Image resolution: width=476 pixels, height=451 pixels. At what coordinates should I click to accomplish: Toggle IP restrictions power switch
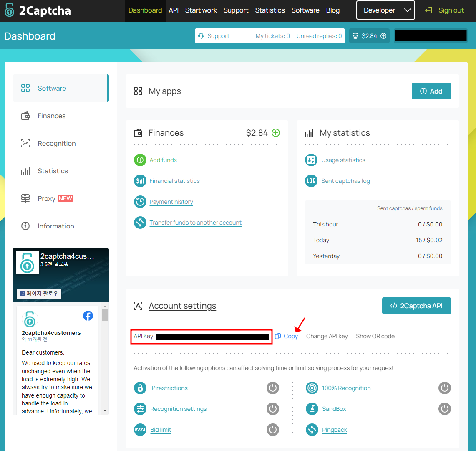pos(272,388)
